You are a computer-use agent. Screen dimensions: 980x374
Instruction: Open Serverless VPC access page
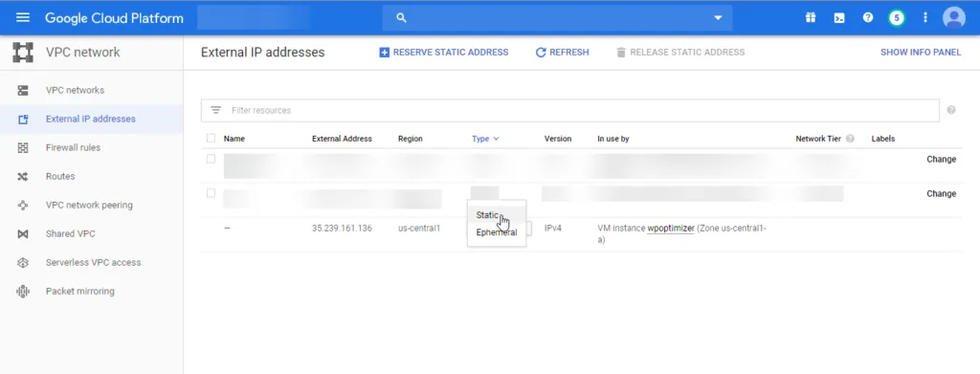pos(93,262)
